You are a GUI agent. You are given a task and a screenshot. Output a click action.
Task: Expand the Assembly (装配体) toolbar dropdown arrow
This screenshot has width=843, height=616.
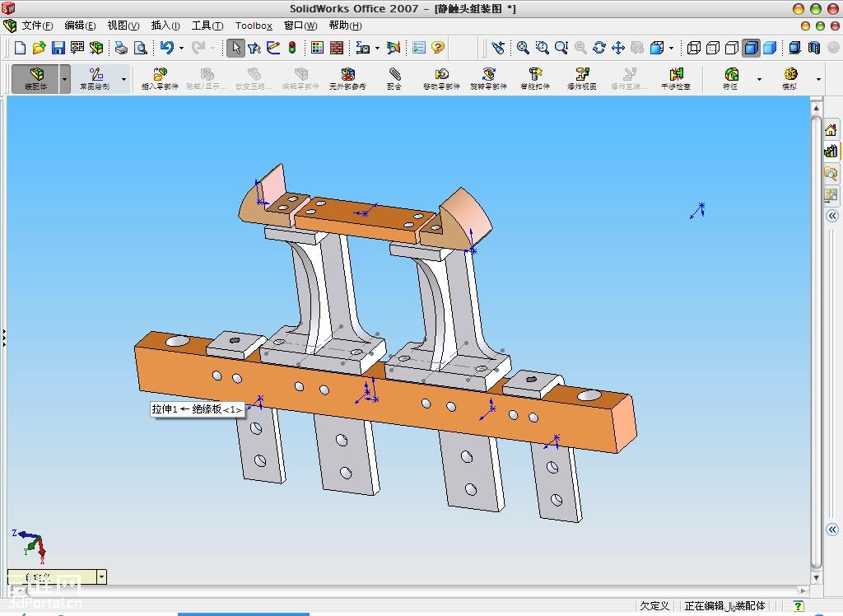pyautogui.click(x=65, y=80)
